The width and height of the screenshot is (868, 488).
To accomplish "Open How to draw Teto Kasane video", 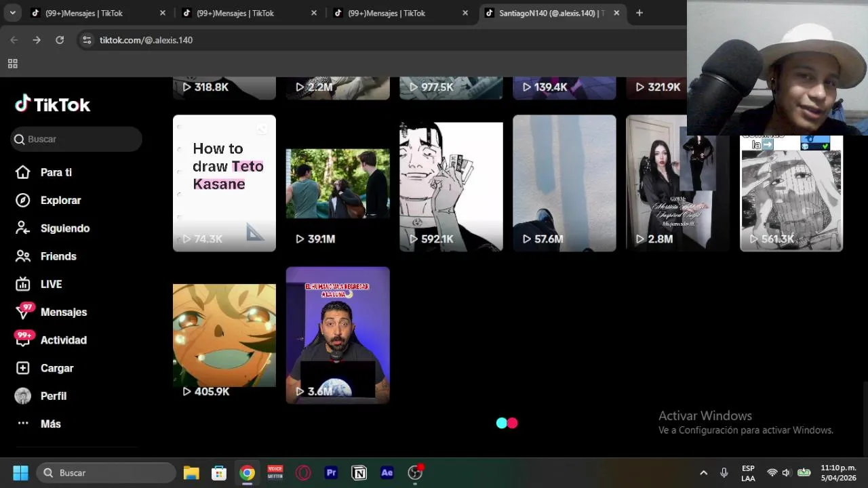I will (224, 183).
